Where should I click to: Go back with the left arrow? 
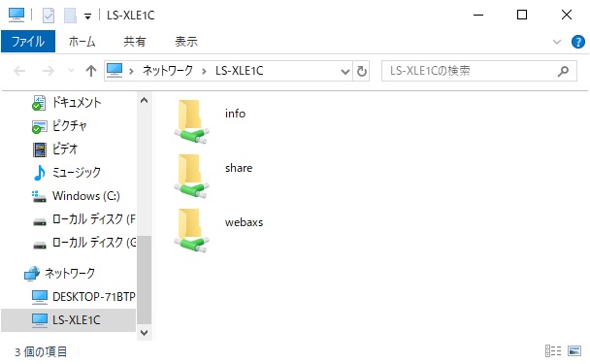coord(19,71)
